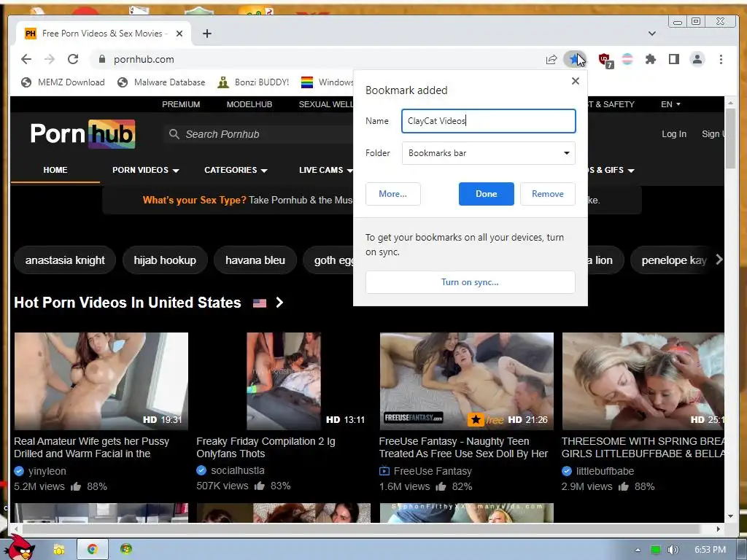Expand the GIFS menu arrow
Image resolution: width=747 pixels, height=560 pixels.
click(631, 171)
